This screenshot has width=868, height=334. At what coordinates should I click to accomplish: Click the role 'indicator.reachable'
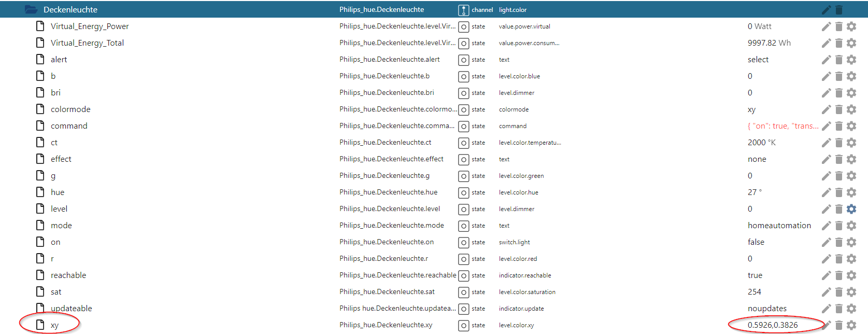525,275
